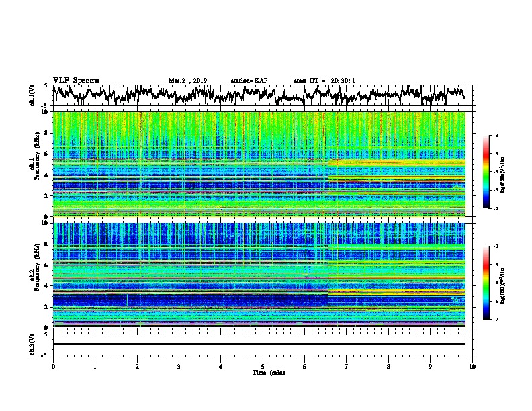Select the date text "Mar.2 , 2019"
Image resolution: width=532 pixels, height=411 pixels.
click(x=187, y=81)
